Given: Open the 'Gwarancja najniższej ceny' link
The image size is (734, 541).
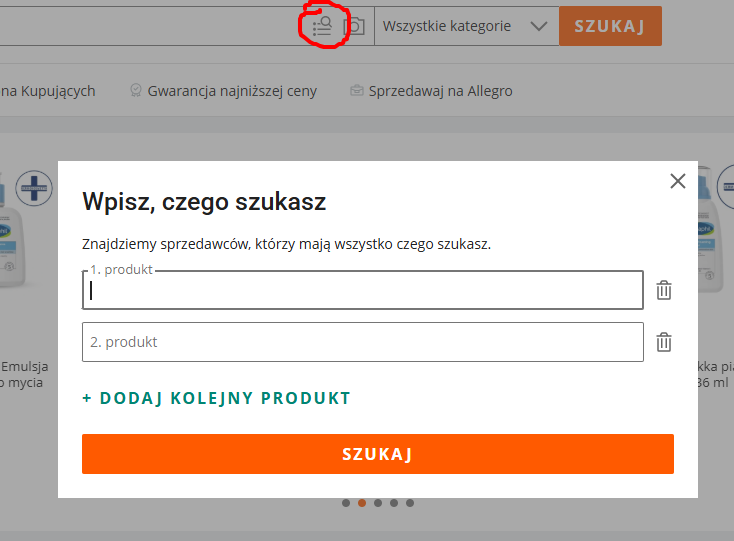Looking at the screenshot, I should click(232, 91).
